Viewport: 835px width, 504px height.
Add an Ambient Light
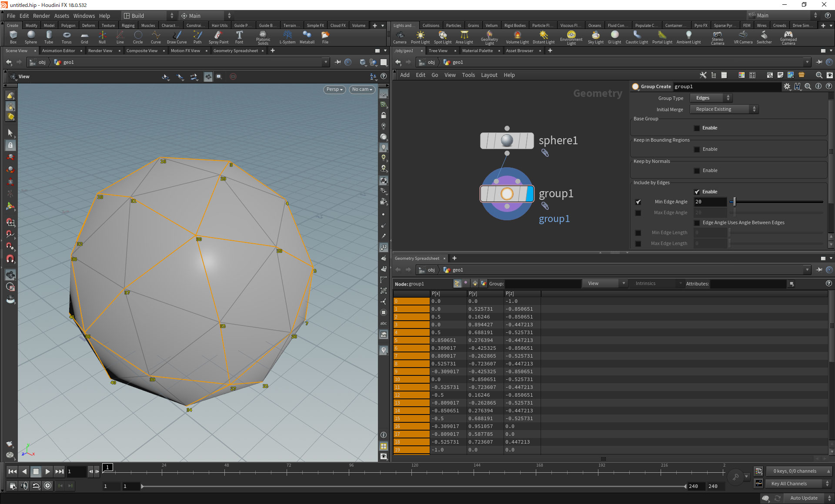tap(688, 37)
